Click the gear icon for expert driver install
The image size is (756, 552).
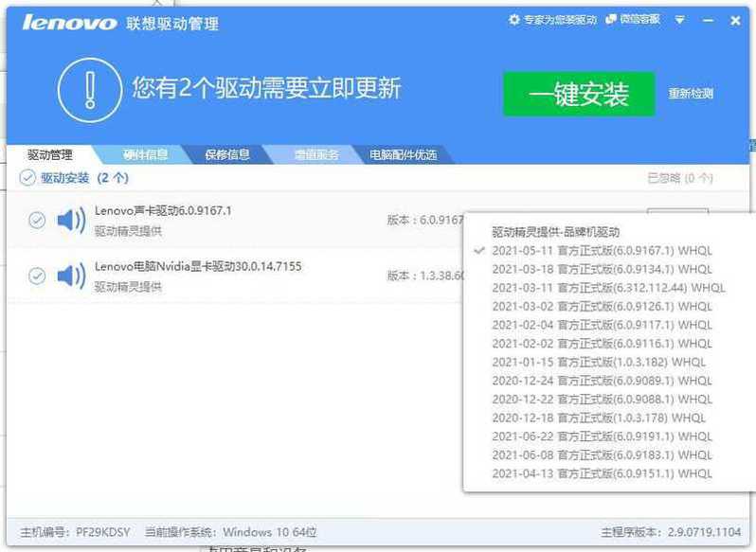pyautogui.click(x=514, y=20)
